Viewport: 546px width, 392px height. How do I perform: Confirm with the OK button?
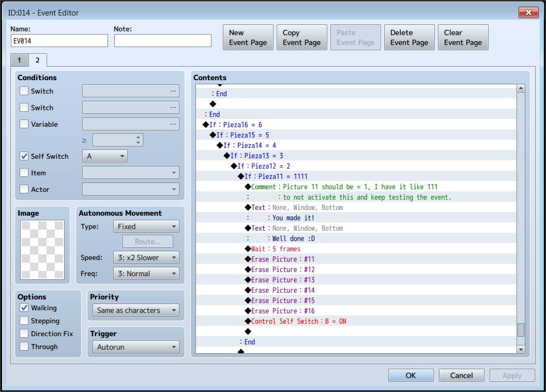tap(411, 375)
